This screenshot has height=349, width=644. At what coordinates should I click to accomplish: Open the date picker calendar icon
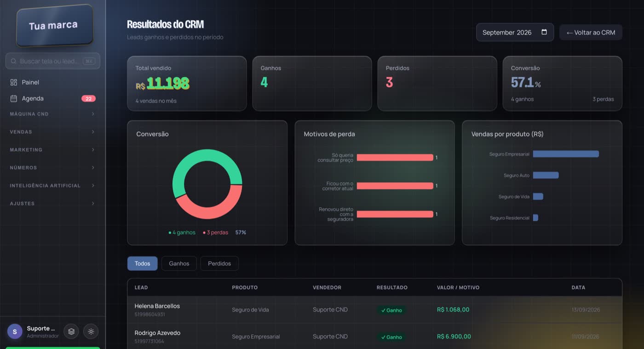coord(544,32)
